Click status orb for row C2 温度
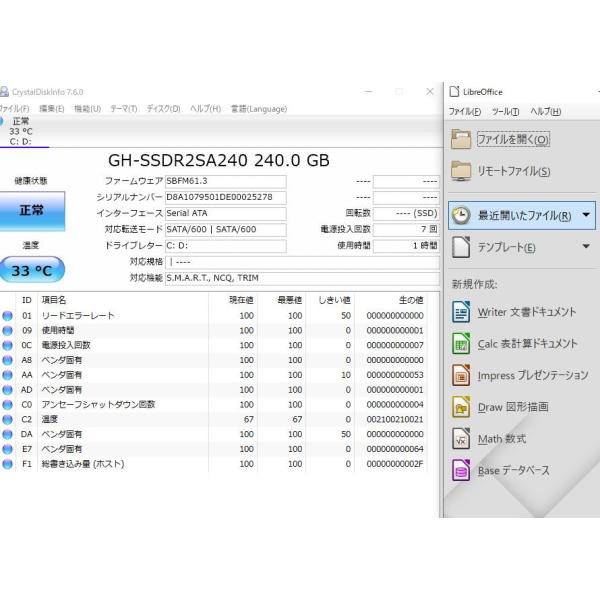Screen dimensions: 600x600 pyautogui.click(x=7, y=420)
